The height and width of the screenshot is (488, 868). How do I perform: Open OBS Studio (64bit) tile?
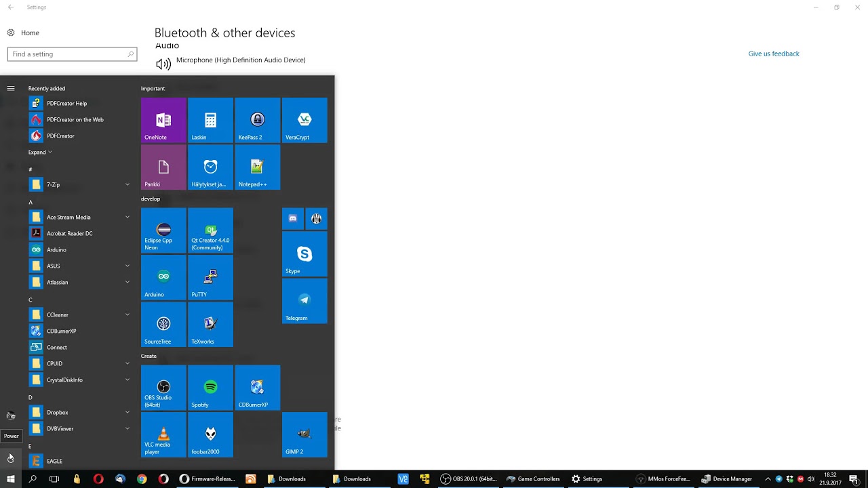163,388
